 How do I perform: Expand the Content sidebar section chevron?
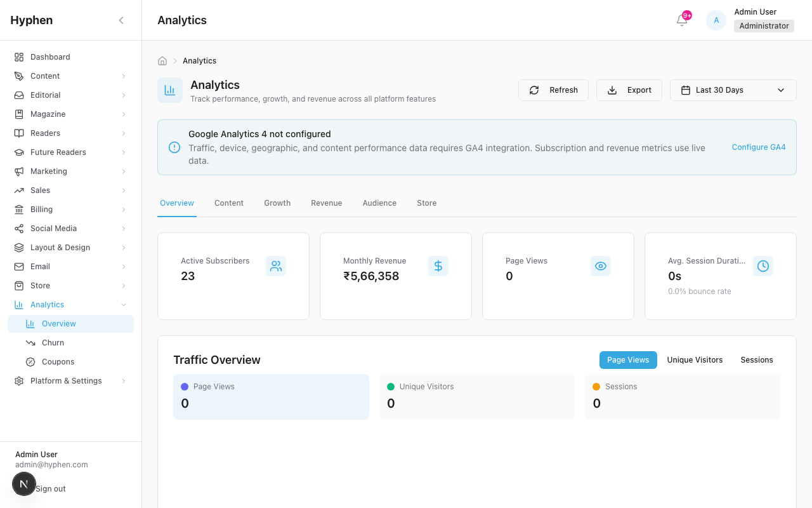click(124, 76)
